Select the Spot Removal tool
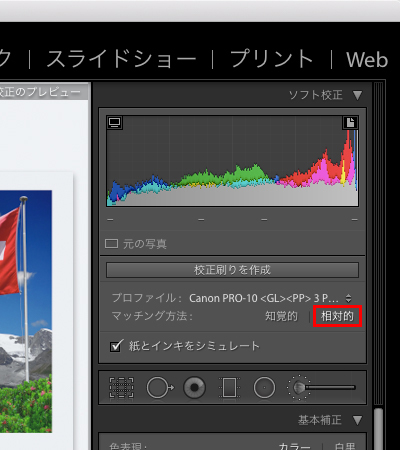 click(x=160, y=387)
